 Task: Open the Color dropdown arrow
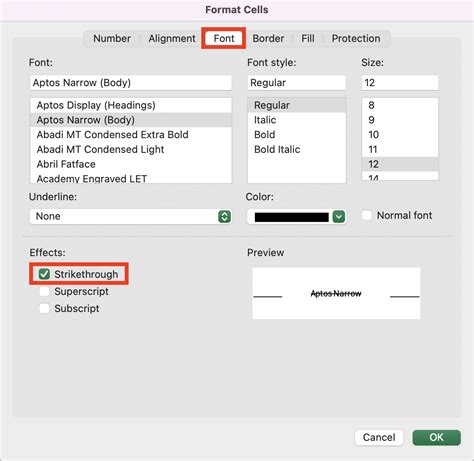[339, 217]
